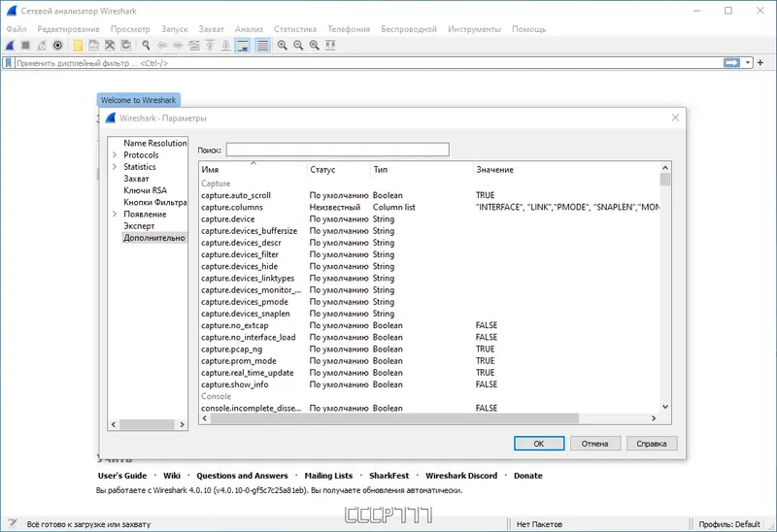Screen dimensions: 777x532
Task: Toggle auto-scroll during live capture icon
Action: click(x=243, y=46)
